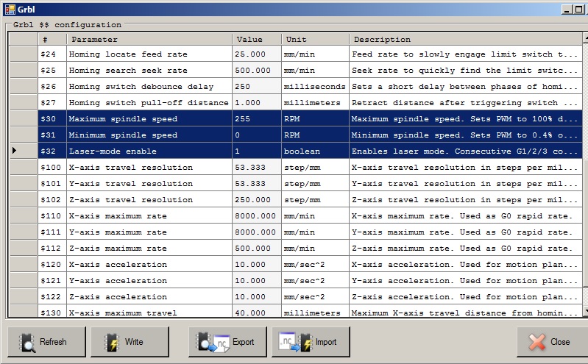Select 'Minimum spindle speed' parameter cell

coord(149,135)
